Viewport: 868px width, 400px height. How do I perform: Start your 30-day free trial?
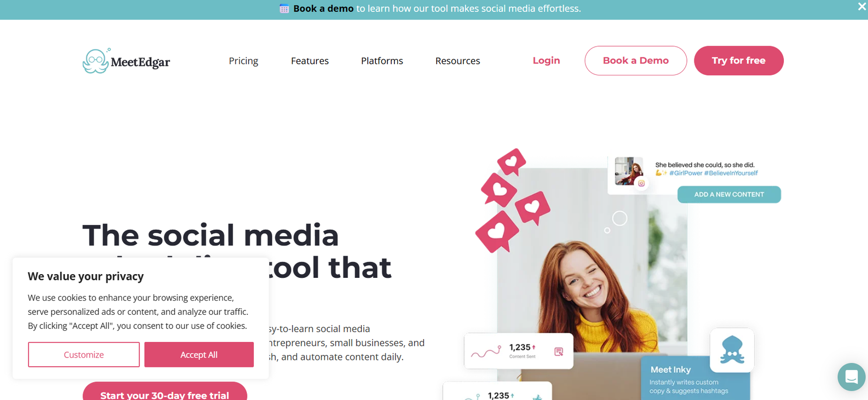point(165,393)
